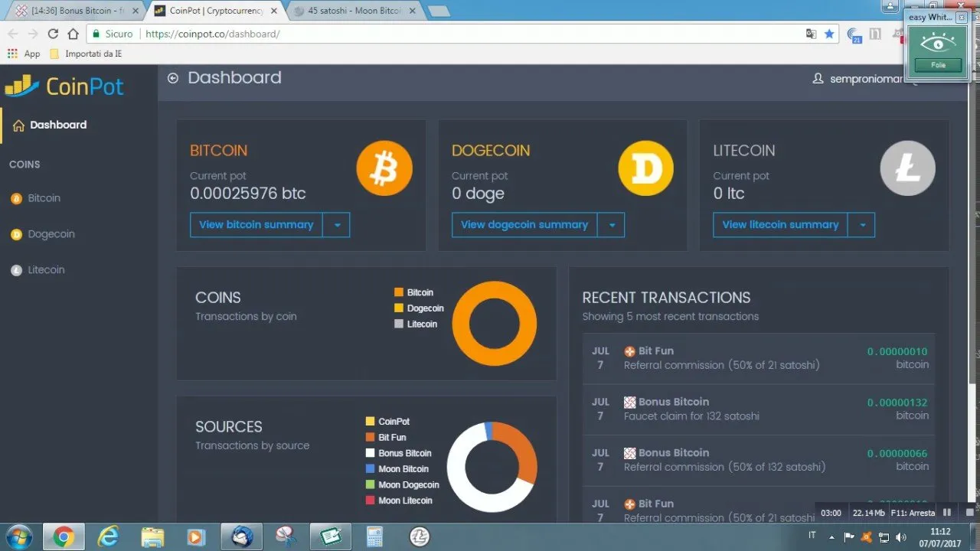Click the browser forward button
The width and height of the screenshot is (980, 551).
click(33, 34)
